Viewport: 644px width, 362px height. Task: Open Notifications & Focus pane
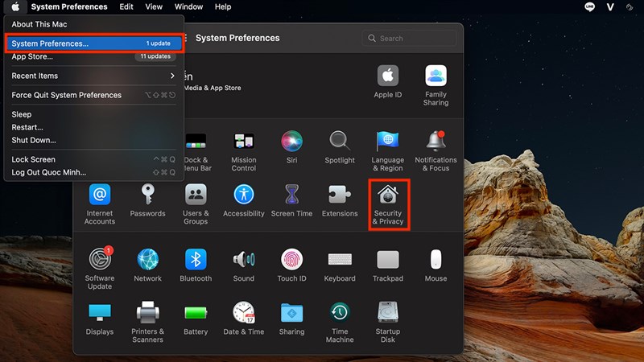click(436, 151)
